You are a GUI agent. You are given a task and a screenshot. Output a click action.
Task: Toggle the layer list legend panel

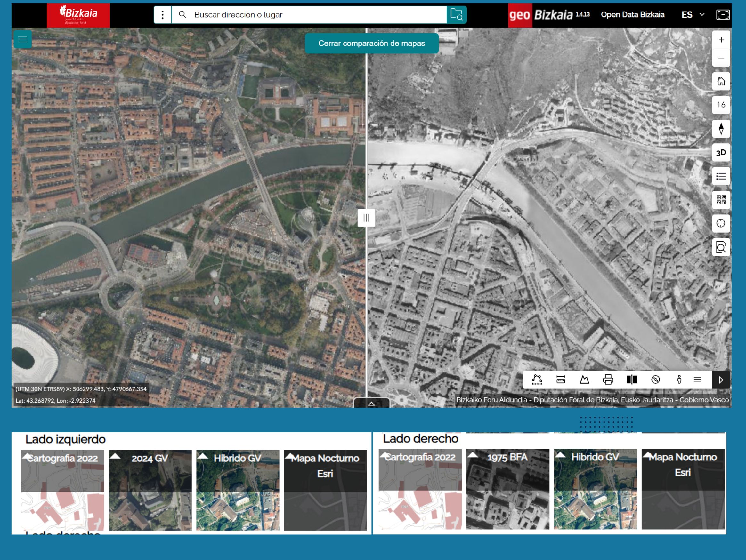tap(721, 176)
